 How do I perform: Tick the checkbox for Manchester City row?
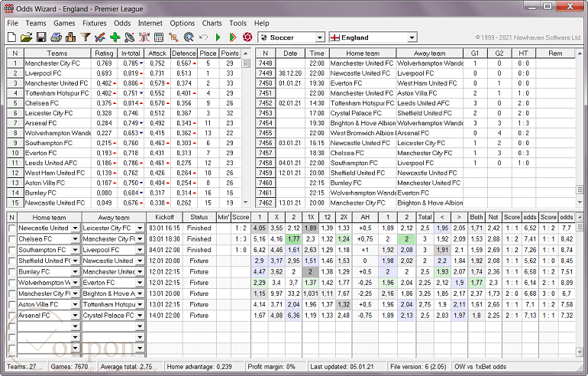click(12, 293)
